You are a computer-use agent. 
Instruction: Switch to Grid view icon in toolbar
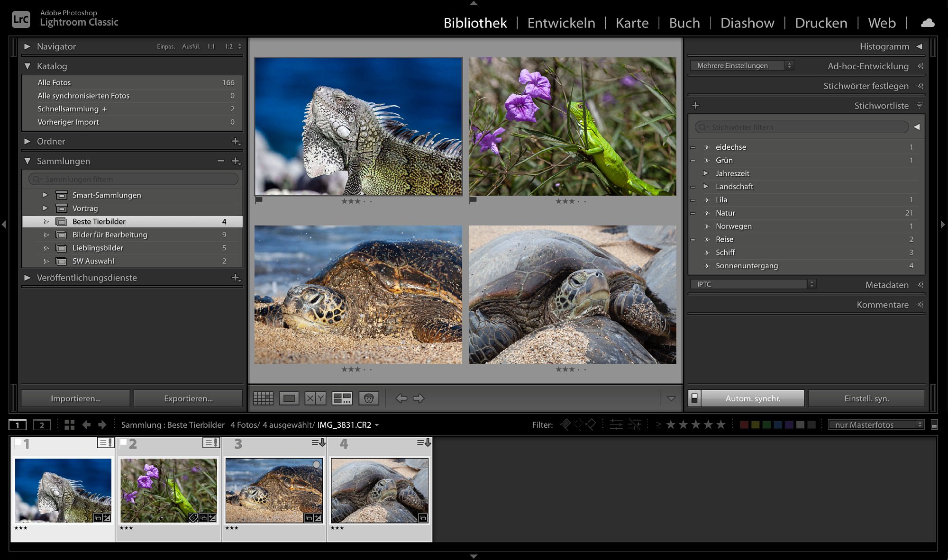263,398
